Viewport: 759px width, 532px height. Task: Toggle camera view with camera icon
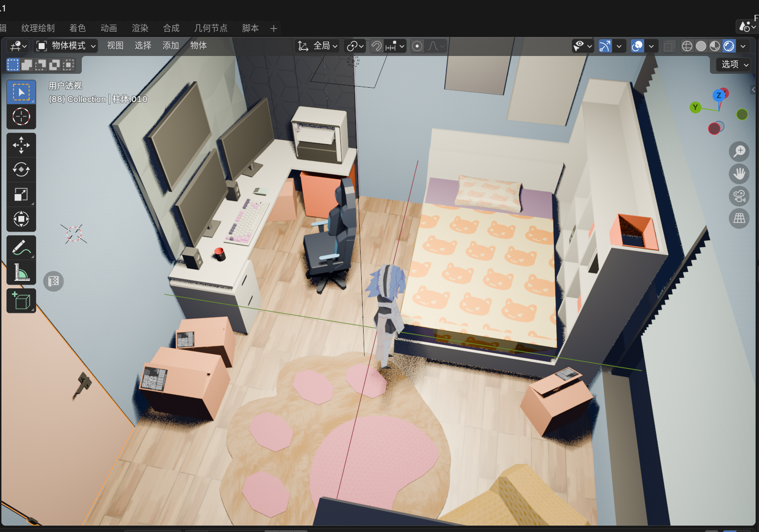(x=739, y=196)
